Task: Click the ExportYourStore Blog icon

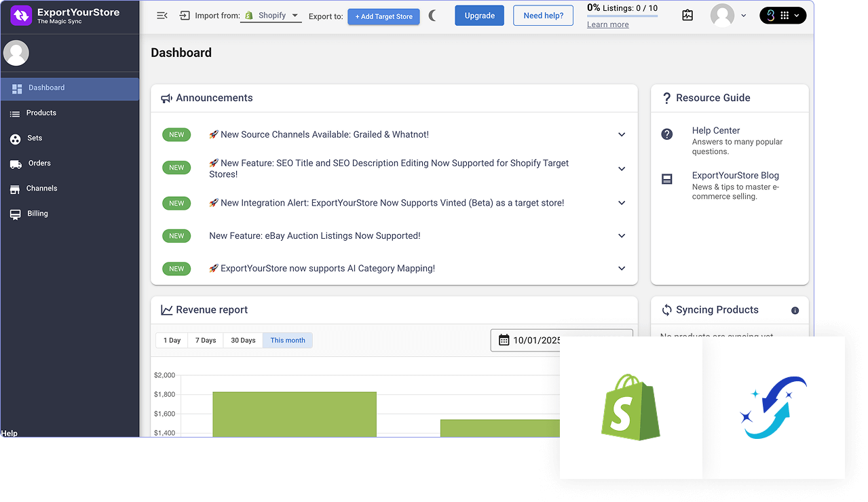Action: [x=667, y=179]
